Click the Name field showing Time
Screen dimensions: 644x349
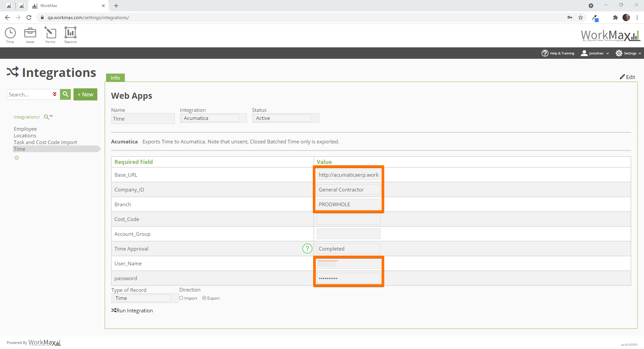pyautogui.click(x=143, y=119)
